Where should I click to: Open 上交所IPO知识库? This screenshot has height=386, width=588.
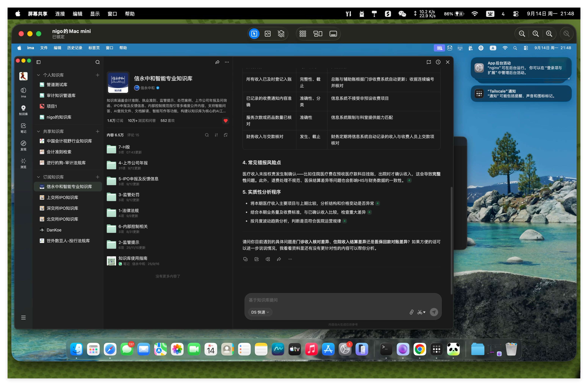click(x=68, y=197)
